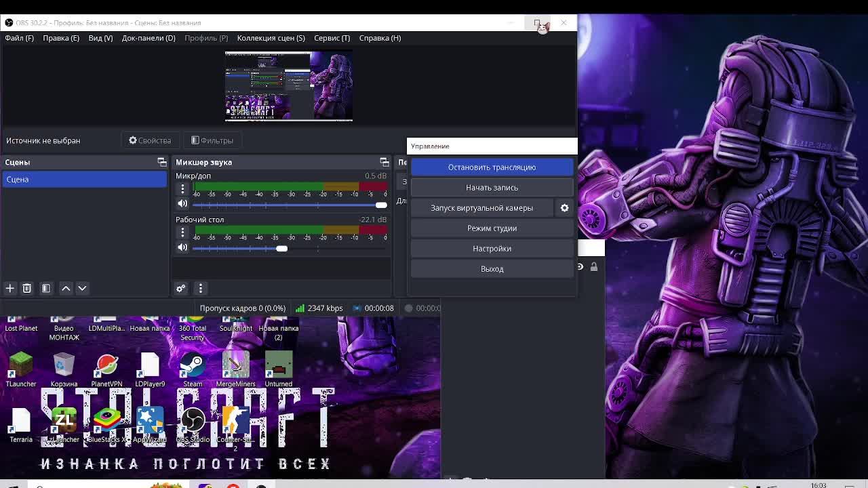Open BlueStacks X desktop shortcut
Viewport: 868px width, 488px height.
click(x=106, y=425)
